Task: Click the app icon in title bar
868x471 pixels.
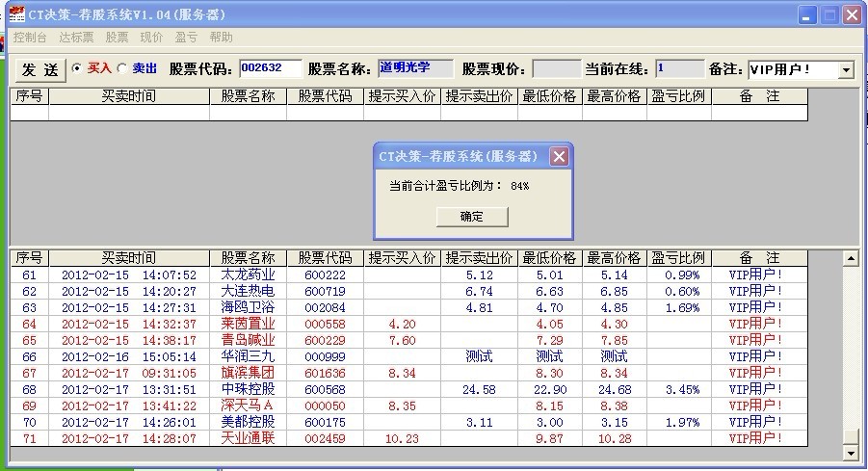Action: point(16,14)
